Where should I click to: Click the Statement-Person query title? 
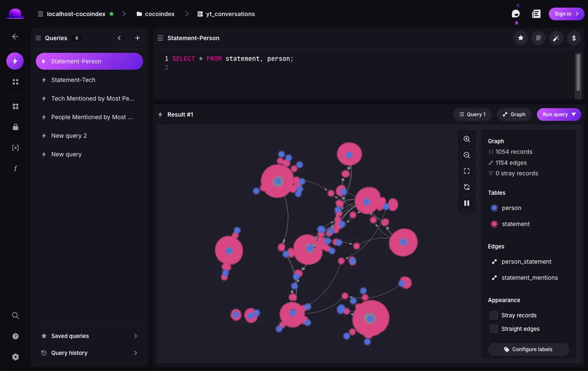(193, 38)
